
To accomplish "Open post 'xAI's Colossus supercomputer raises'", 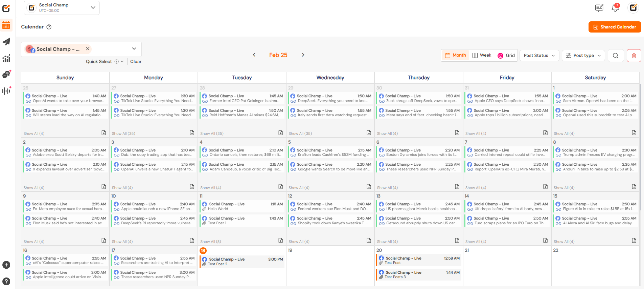I will [65, 261].
